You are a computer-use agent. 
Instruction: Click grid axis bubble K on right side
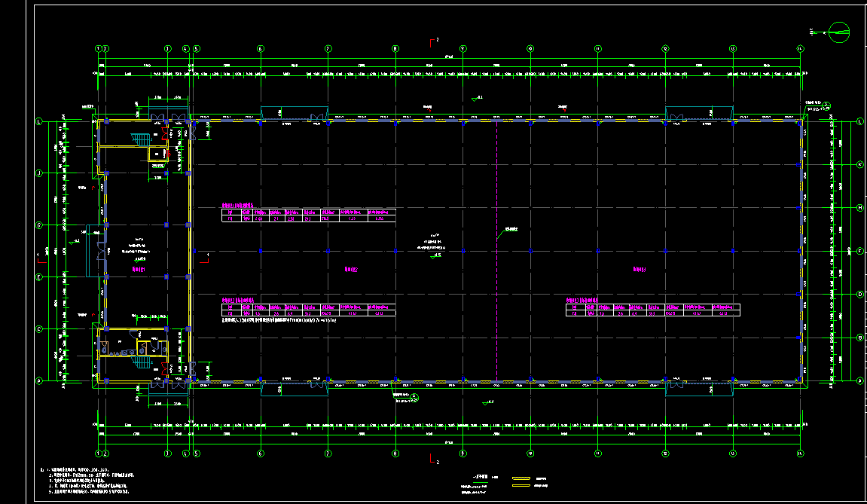point(859,164)
